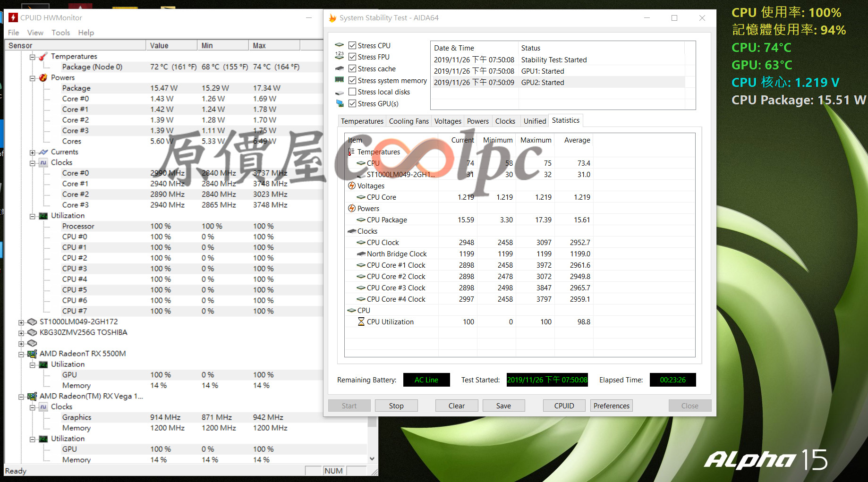Expand the Currents tree node
This screenshot has height=482, width=868.
click(x=32, y=152)
